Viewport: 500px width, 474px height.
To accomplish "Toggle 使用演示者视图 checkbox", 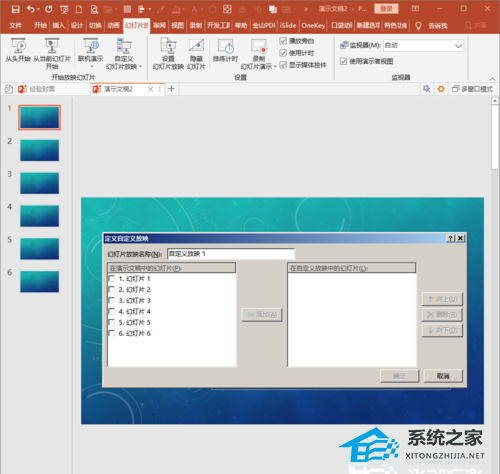I will coord(343,61).
